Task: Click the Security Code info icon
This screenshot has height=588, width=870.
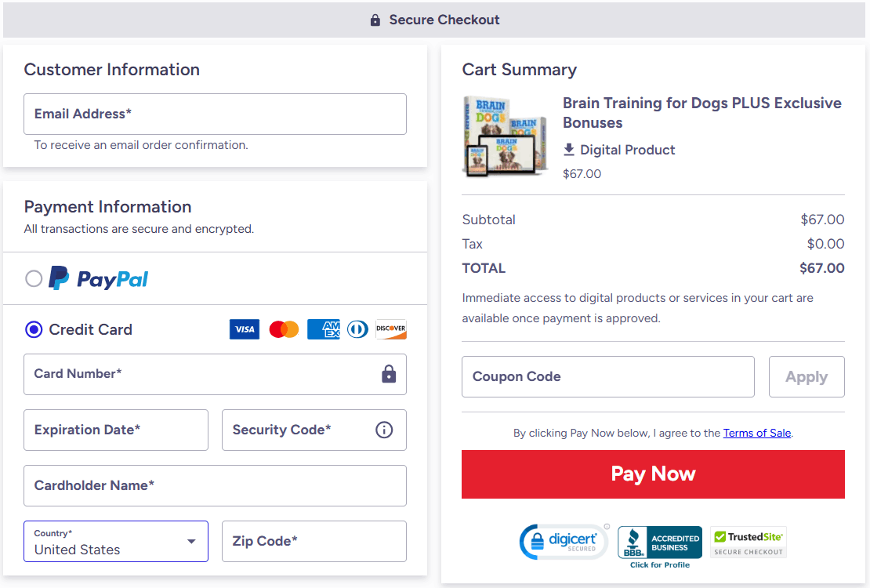Action: 384,430
